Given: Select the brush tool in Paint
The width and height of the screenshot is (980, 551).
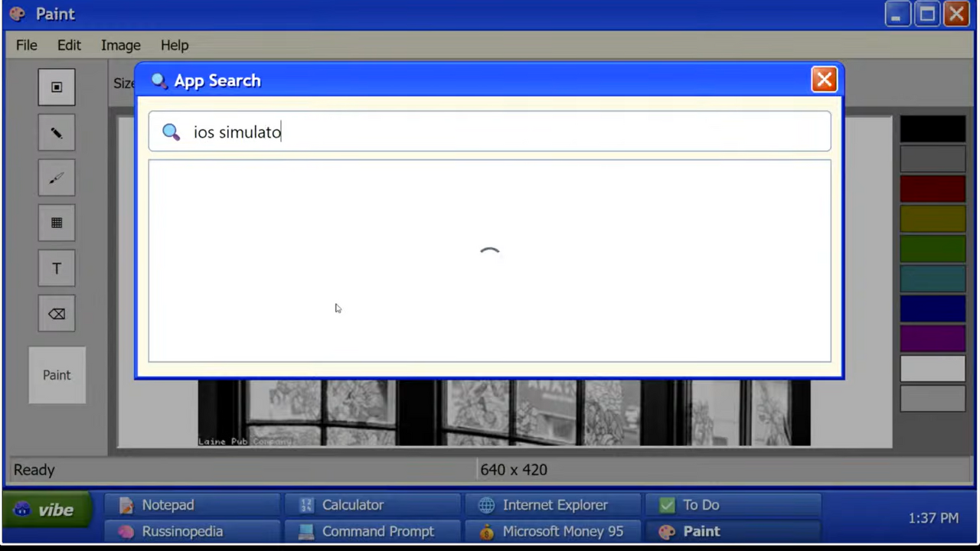Looking at the screenshot, I should [x=57, y=178].
